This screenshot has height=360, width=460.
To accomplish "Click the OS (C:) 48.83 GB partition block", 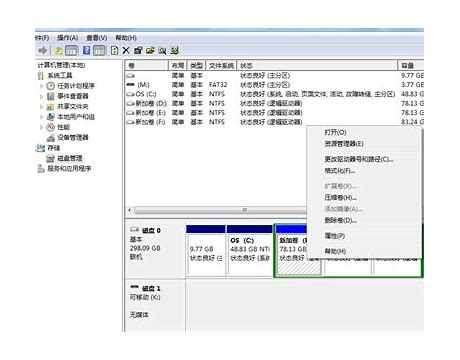I will click(249, 250).
